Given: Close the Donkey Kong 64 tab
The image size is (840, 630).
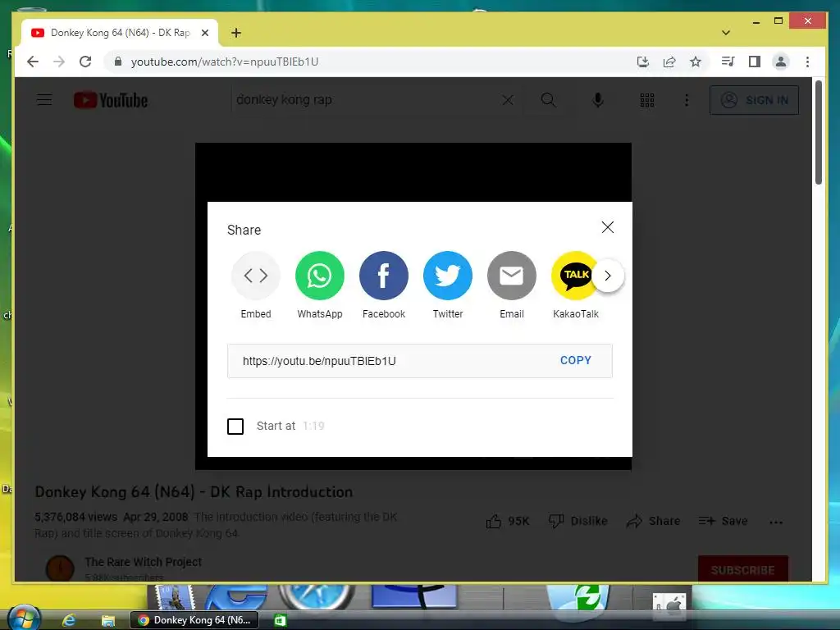Looking at the screenshot, I should (204, 33).
